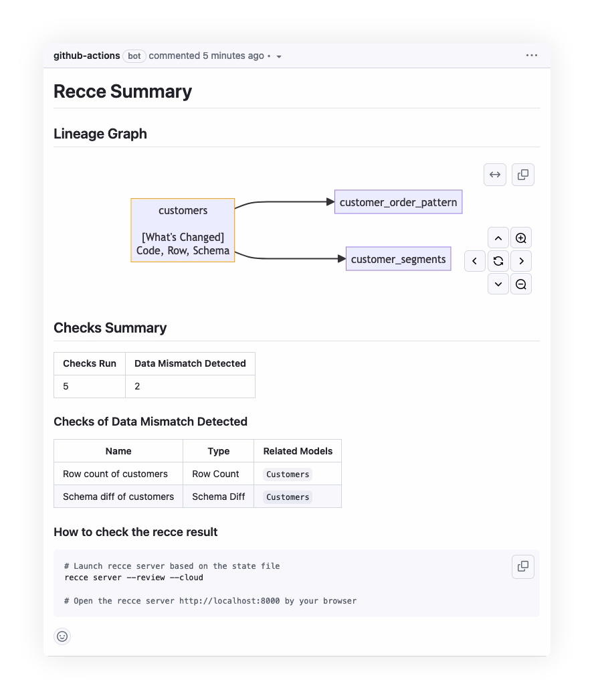The width and height of the screenshot is (594, 700).
Task: Select the customer_segments node
Action: pyautogui.click(x=399, y=259)
